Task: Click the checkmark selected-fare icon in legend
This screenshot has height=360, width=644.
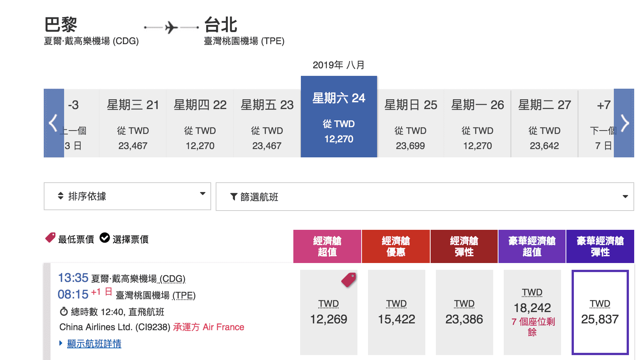Action: click(x=104, y=238)
